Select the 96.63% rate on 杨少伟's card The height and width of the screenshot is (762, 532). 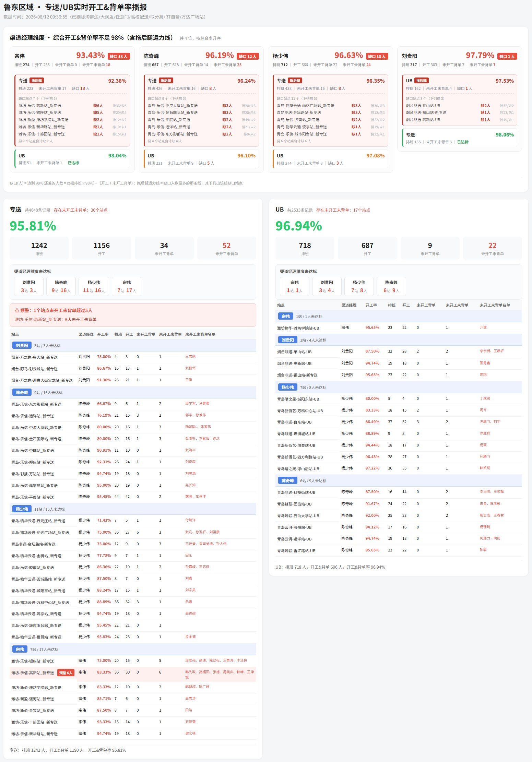tap(348, 55)
